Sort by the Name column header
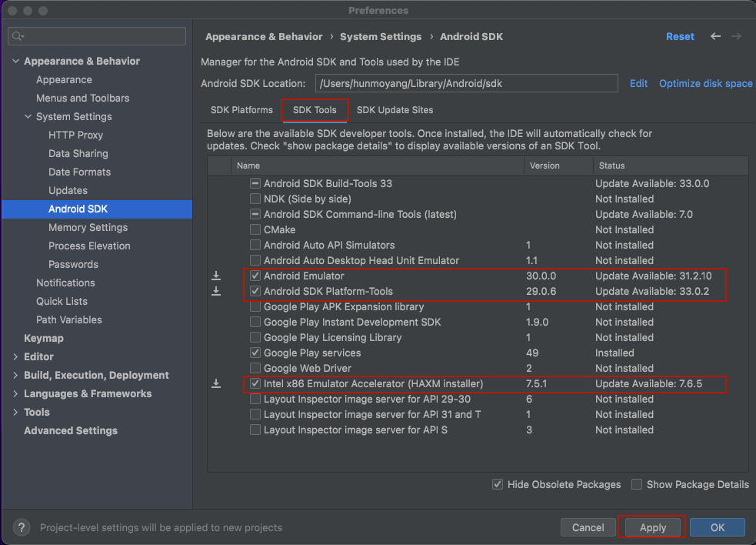756x545 pixels. 378,166
